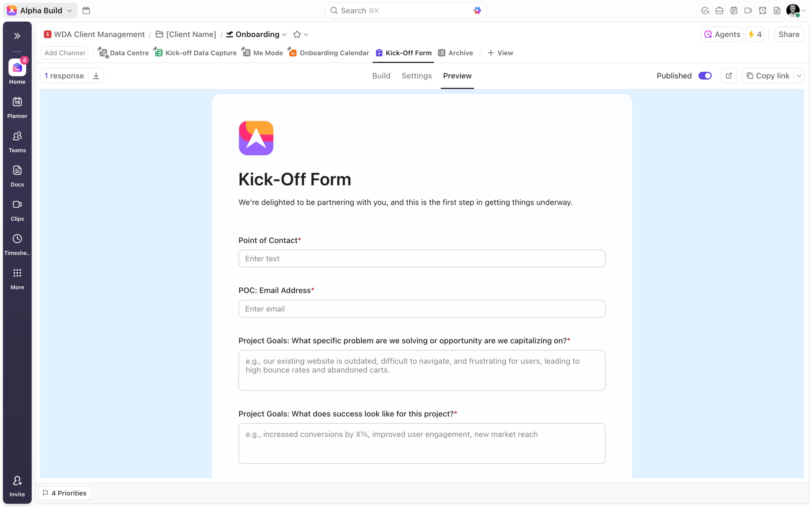Select the Kick-off Data Capture spreadsheet icon
This screenshot has width=812, height=507.
coord(158,53)
